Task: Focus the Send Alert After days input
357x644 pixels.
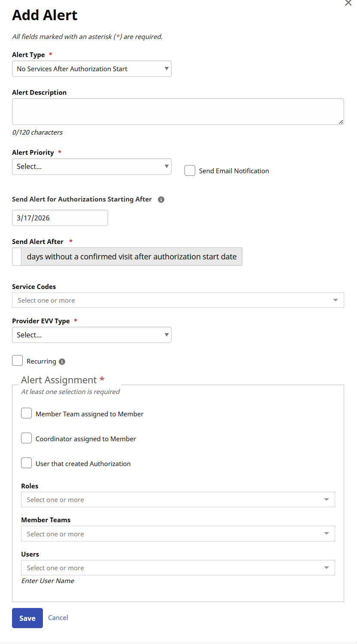Action: tap(17, 257)
